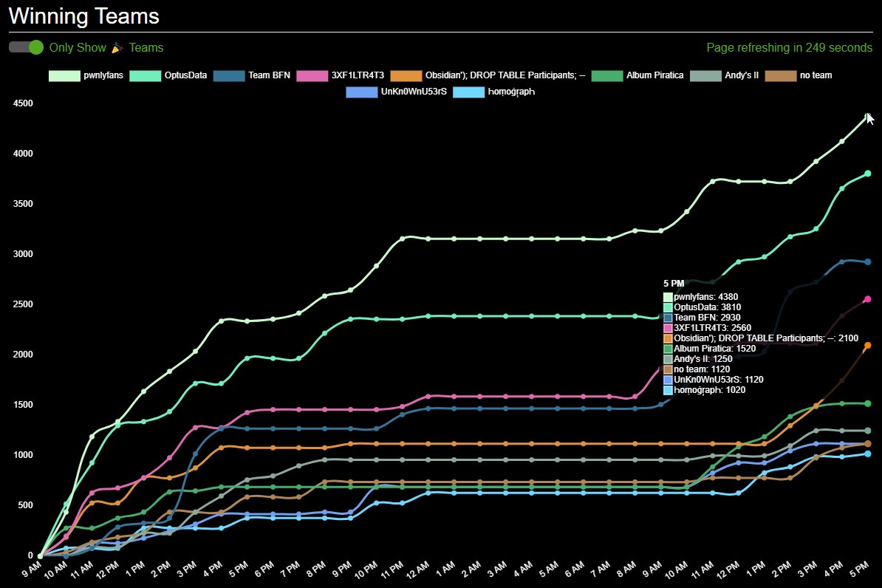Screen dimensions: 882x588
Task: Click the 11 PM x-axis label
Action: [x=392, y=570]
